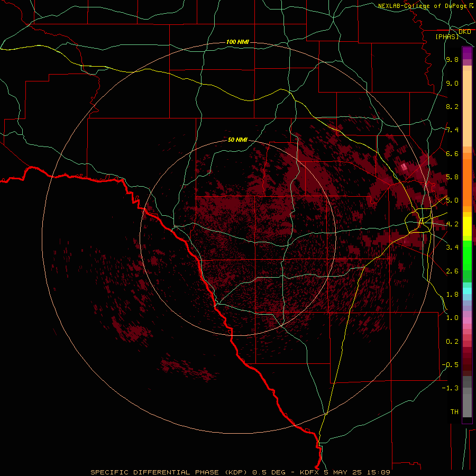Pick the yellow segment of the color bar
The height and width of the screenshot is (476, 476).
[467, 226]
